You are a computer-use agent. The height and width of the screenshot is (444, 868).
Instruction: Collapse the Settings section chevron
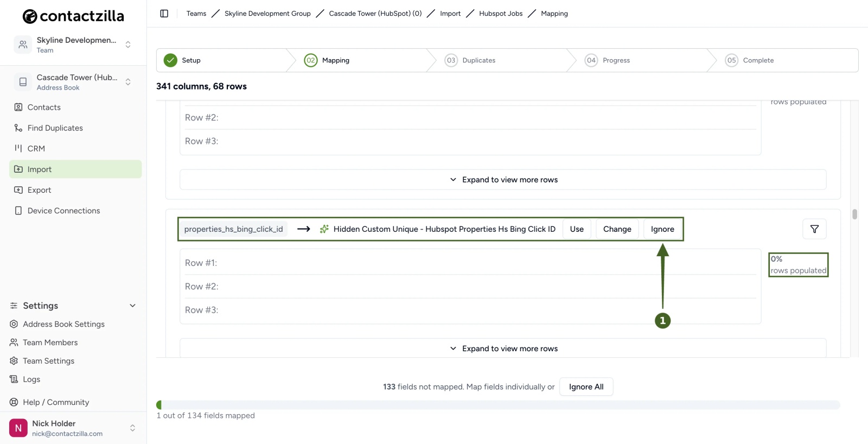pos(132,306)
